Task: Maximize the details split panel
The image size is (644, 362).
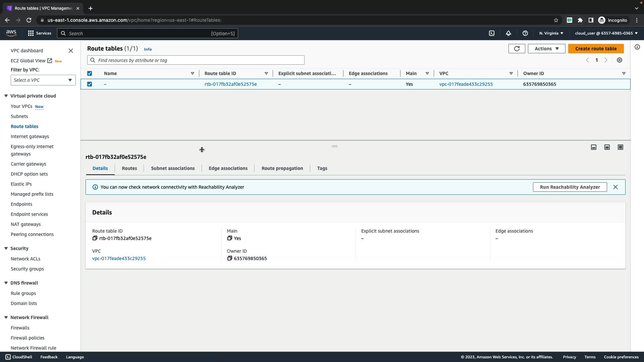Action: pyautogui.click(x=620, y=147)
